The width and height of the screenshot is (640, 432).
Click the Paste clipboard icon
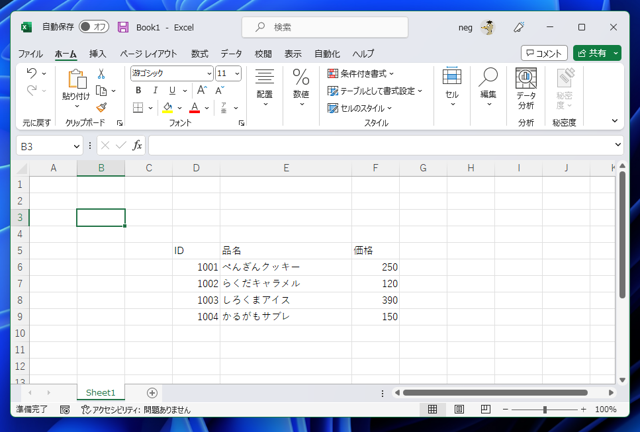pyautogui.click(x=77, y=78)
